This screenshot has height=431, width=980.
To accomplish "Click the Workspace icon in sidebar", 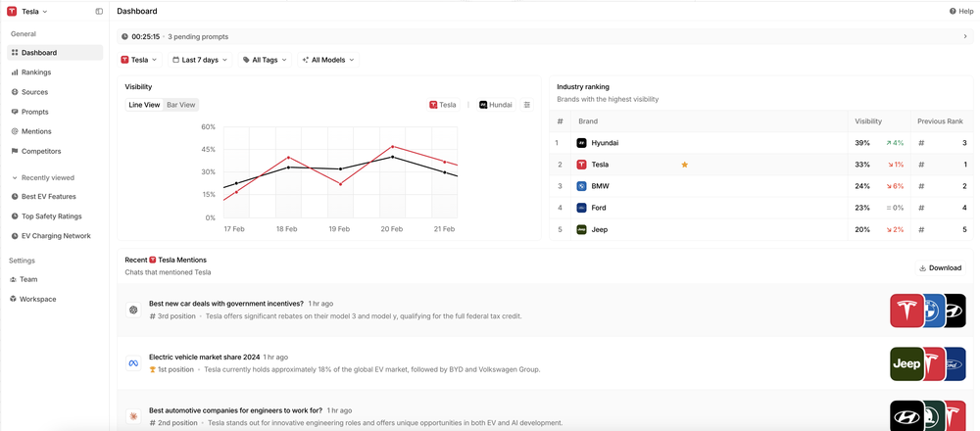I will point(13,299).
